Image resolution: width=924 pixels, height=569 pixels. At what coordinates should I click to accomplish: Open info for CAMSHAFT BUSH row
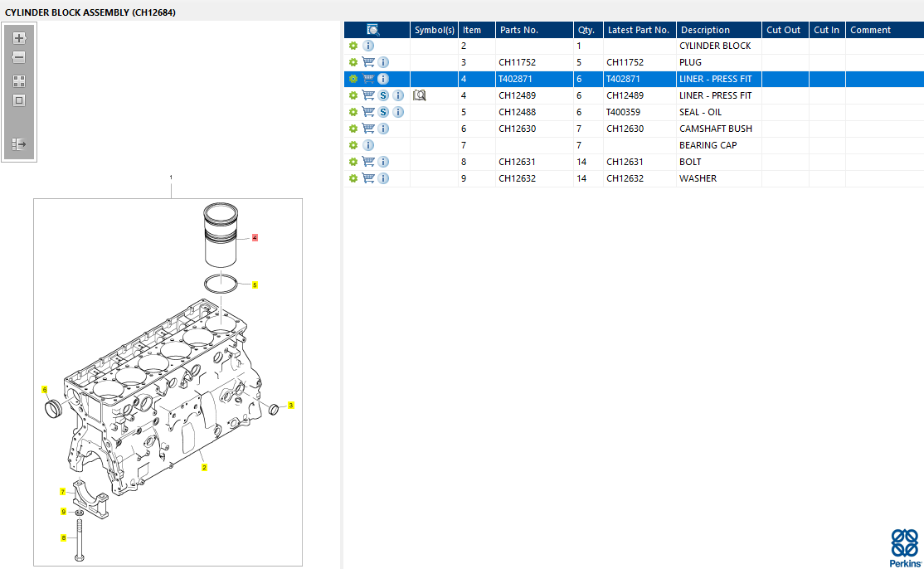pos(383,129)
